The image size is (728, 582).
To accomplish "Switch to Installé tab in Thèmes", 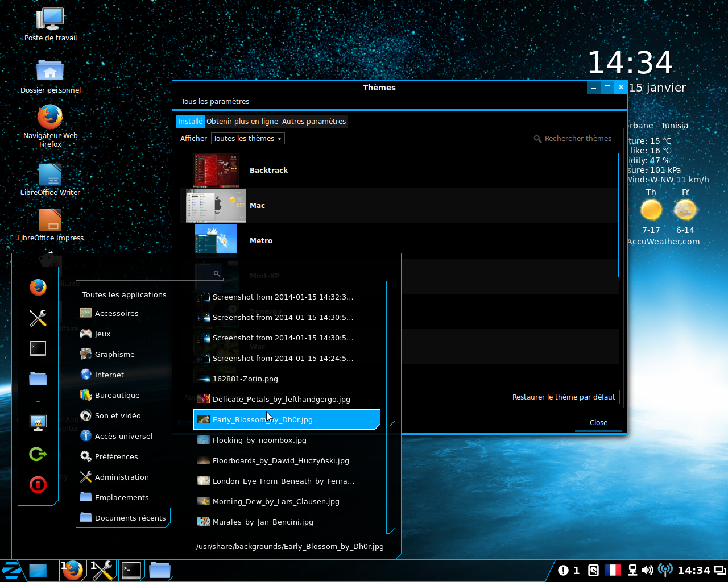I will point(190,122).
